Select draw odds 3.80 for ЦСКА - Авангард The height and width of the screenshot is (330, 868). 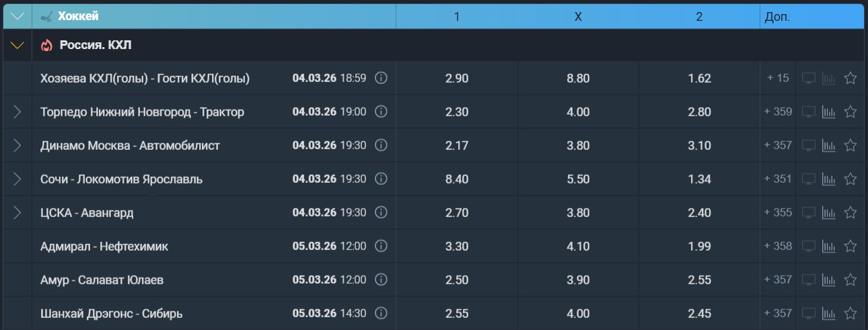578,212
